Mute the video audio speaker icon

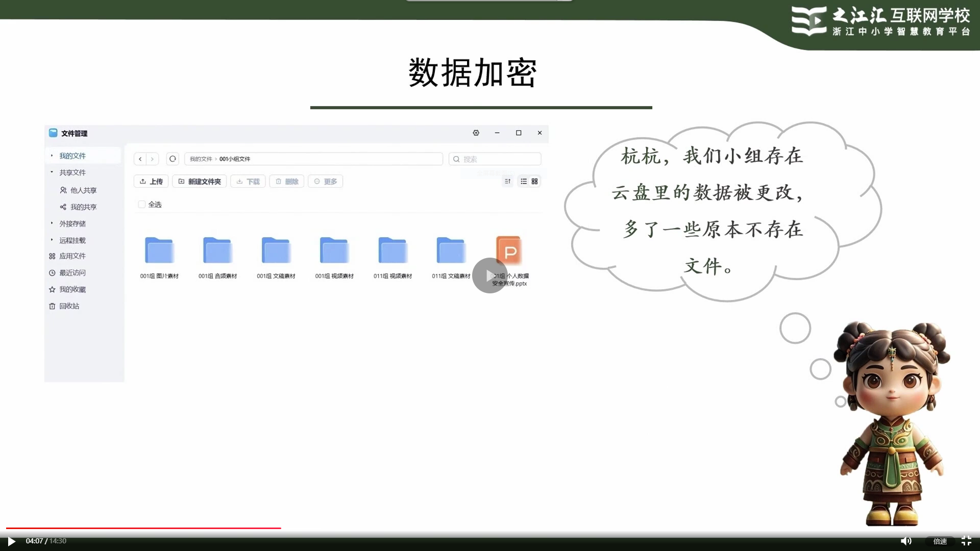pos(906,540)
